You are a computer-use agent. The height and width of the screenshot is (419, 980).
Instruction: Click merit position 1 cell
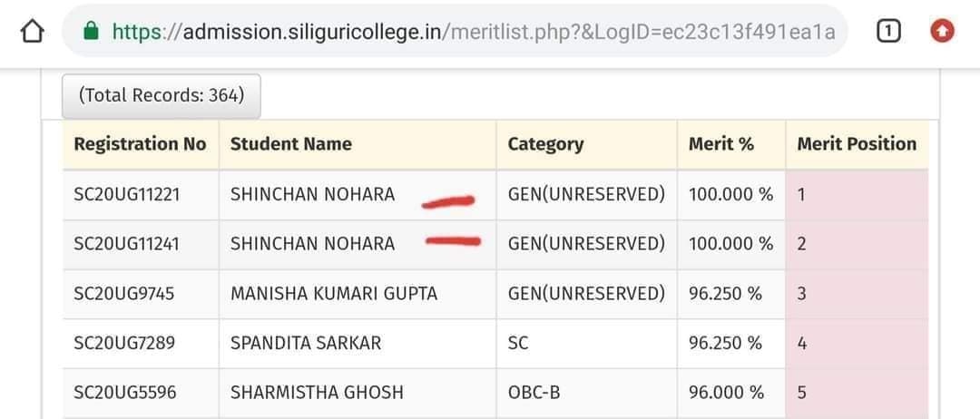click(x=857, y=195)
